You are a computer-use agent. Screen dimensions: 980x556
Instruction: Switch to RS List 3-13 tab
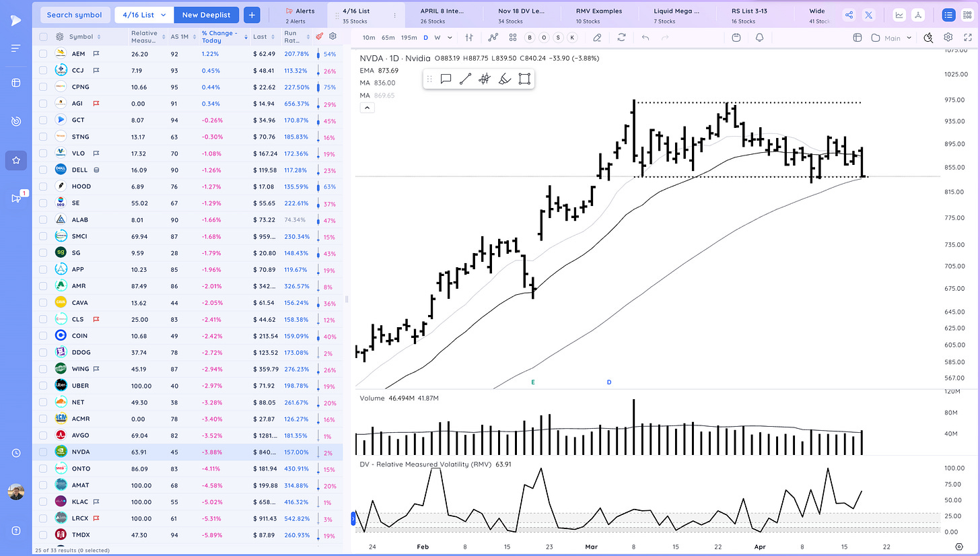tap(755, 15)
